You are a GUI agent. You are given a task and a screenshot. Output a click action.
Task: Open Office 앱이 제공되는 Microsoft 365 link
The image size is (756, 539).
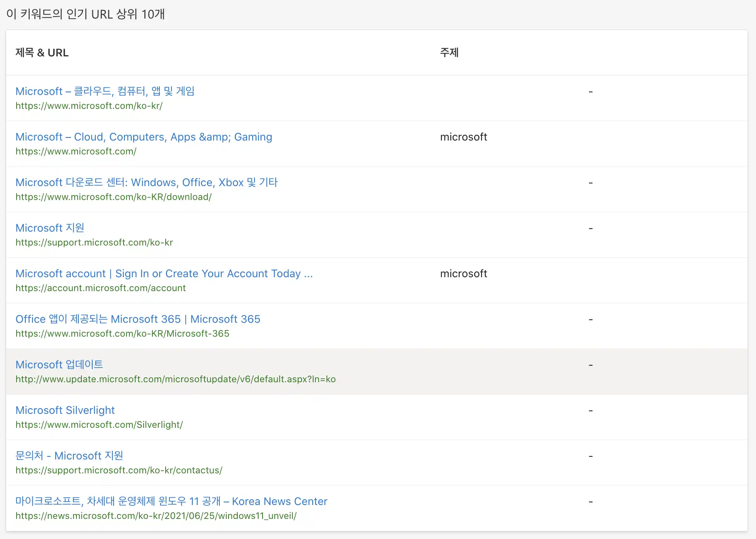[x=138, y=319]
